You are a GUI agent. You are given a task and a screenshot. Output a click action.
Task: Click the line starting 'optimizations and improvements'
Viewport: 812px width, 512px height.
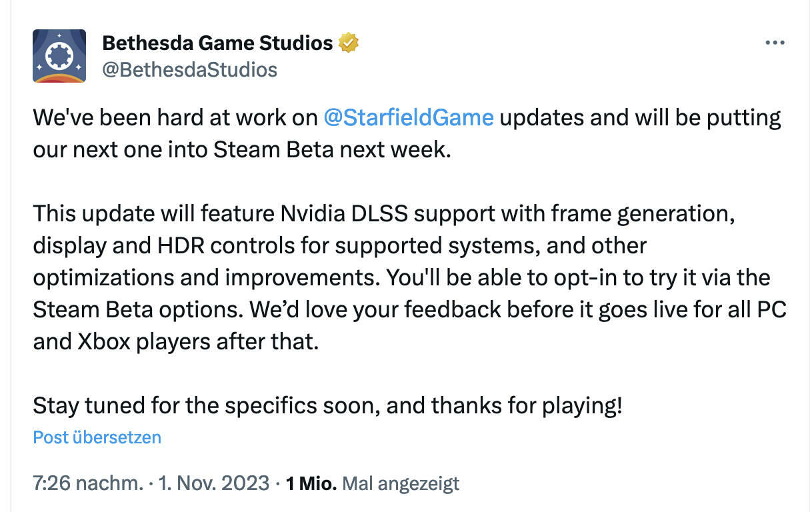coord(401,277)
